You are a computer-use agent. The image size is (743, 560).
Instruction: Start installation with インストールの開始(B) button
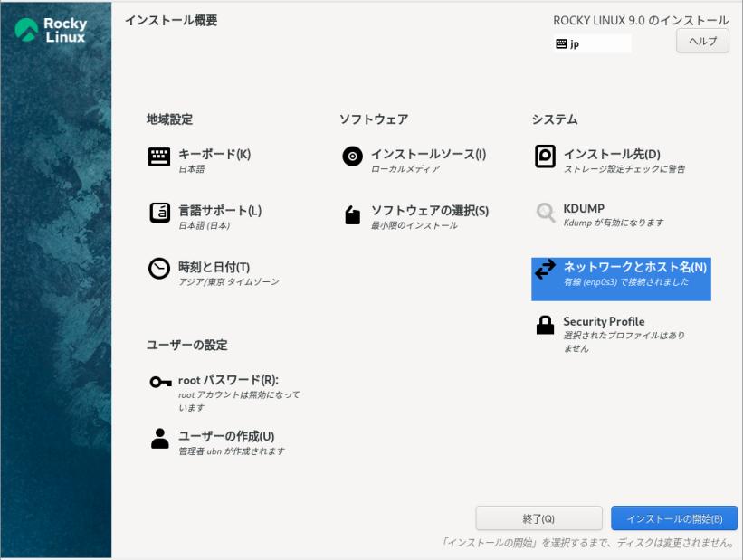(674, 518)
